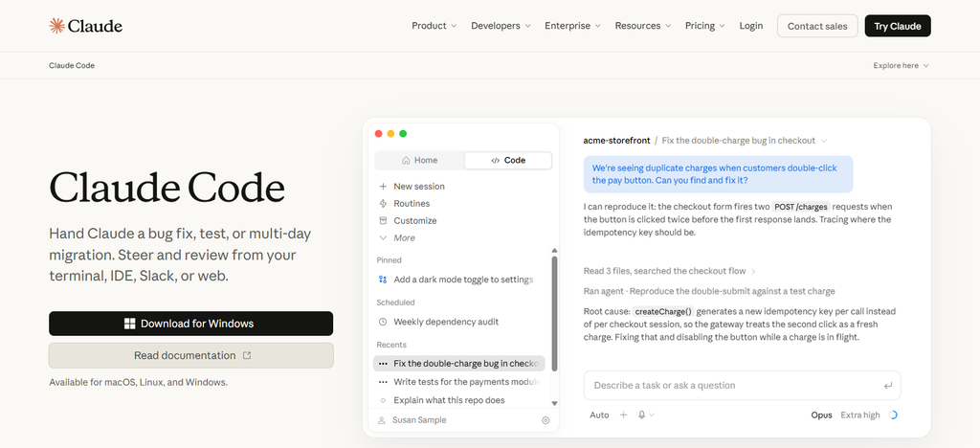Viewport: 980px width, 448px height.
Task: Click the house icon in Home tab
Action: point(406,161)
